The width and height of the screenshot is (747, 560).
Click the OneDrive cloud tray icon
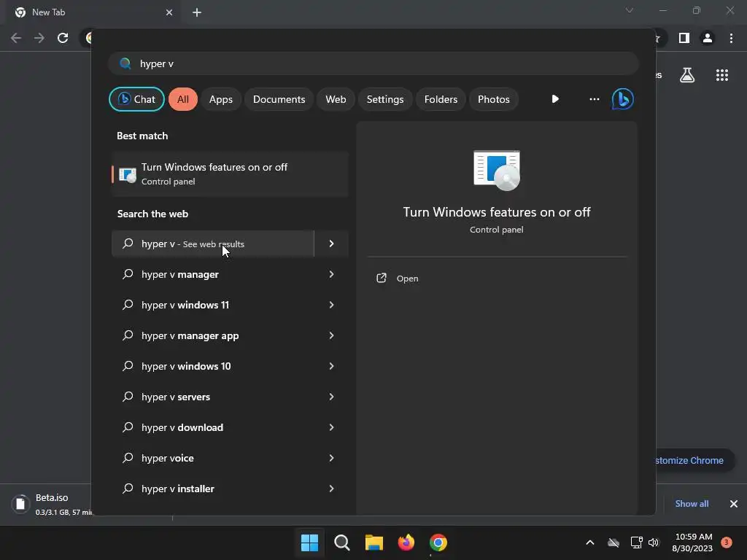click(x=614, y=542)
